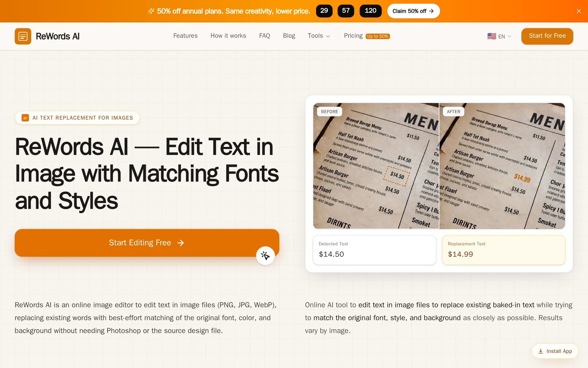Image resolution: width=588 pixels, height=368 pixels.
Task: Click the orange $14.99 replaced price
Action: point(522,178)
